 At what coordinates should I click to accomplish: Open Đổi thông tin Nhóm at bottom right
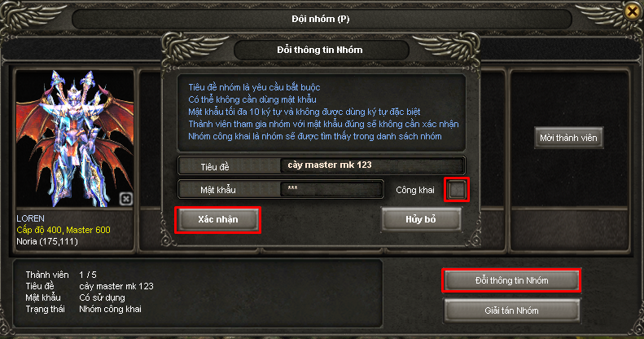[511, 280]
